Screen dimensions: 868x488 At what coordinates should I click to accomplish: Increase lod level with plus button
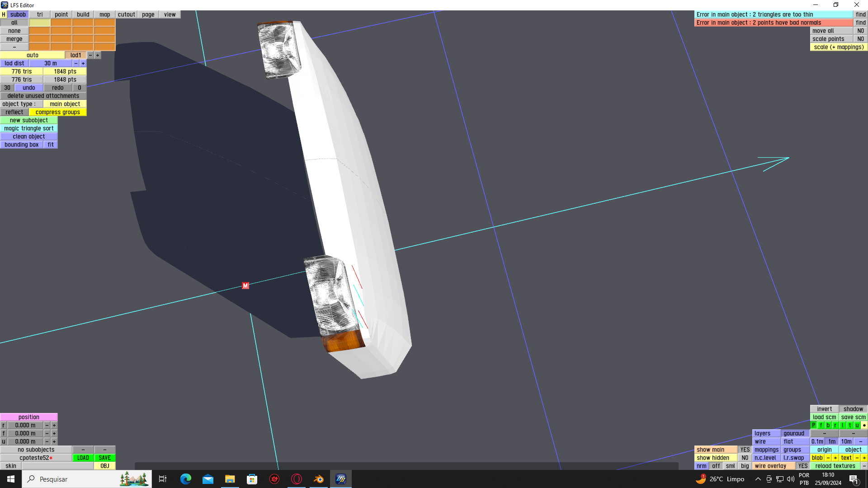pyautogui.click(x=98, y=55)
